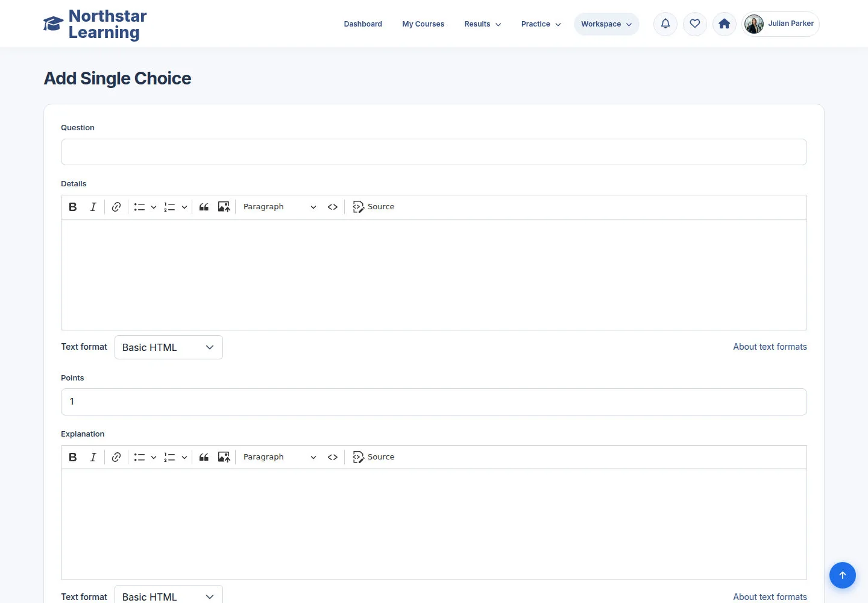The height and width of the screenshot is (603, 868).
Task: Toggle bold in the Details editor
Action: point(73,207)
